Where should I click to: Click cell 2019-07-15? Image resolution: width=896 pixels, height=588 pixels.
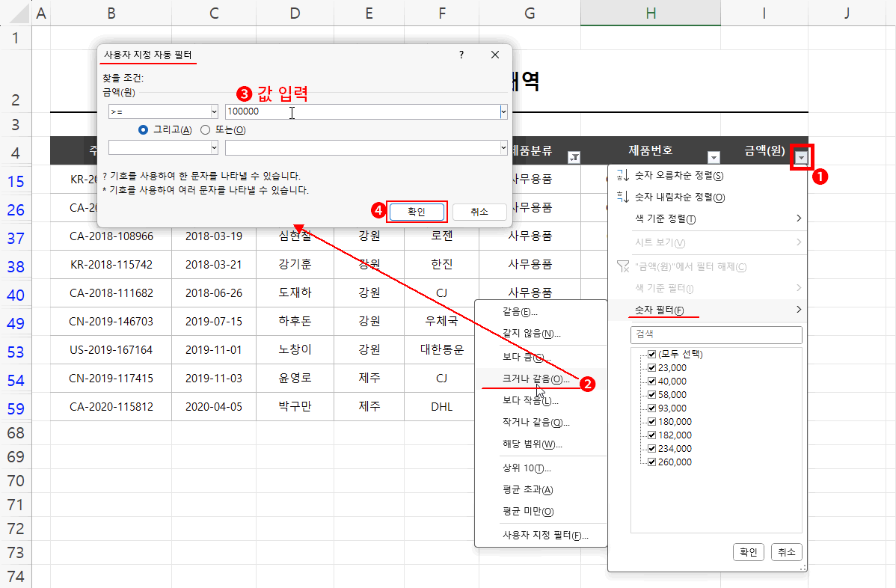pyautogui.click(x=214, y=322)
